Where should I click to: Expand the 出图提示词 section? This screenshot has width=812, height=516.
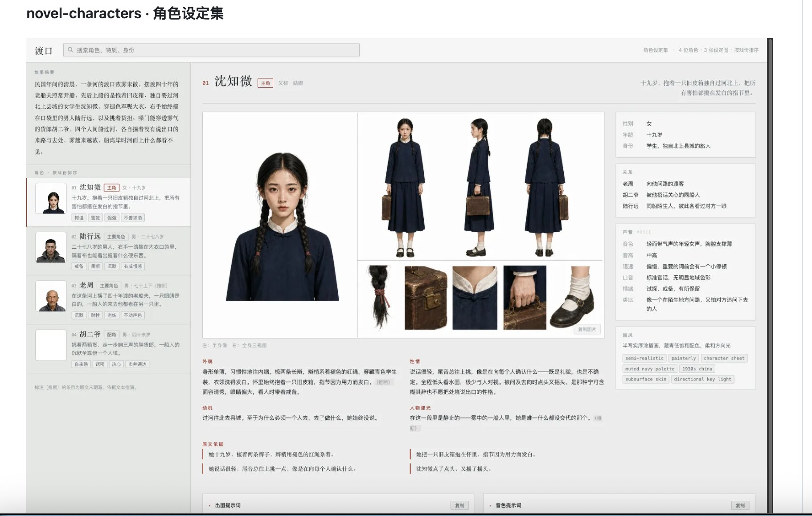click(227, 505)
